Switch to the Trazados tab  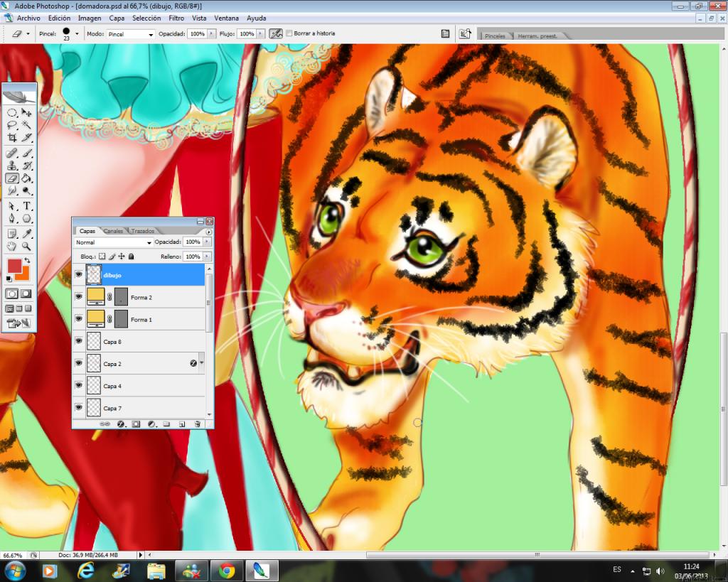pyautogui.click(x=142, y=231)
